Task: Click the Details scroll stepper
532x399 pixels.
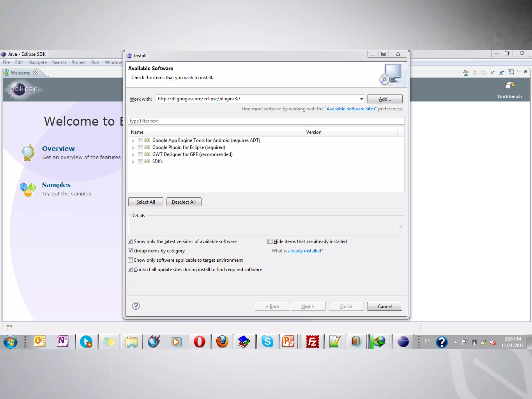Action: pyautogui.click(x=401, y=225)
